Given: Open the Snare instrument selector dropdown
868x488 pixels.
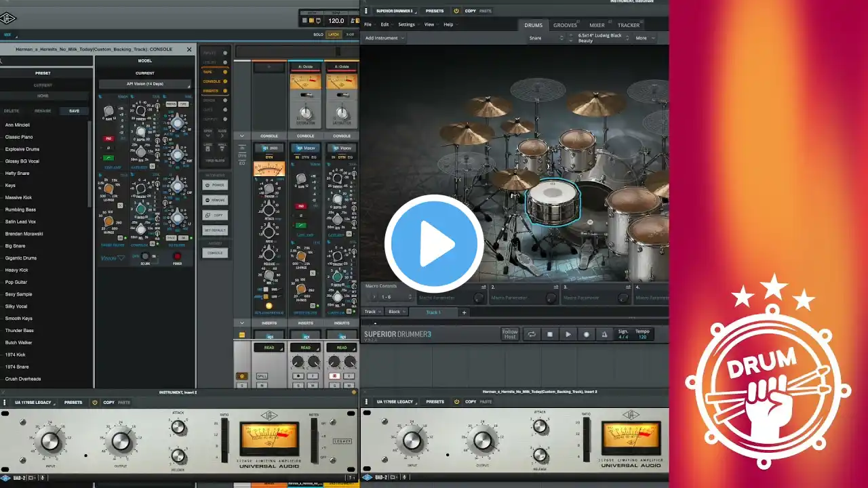Looking at the screenshot, I should tap(546, 38).
